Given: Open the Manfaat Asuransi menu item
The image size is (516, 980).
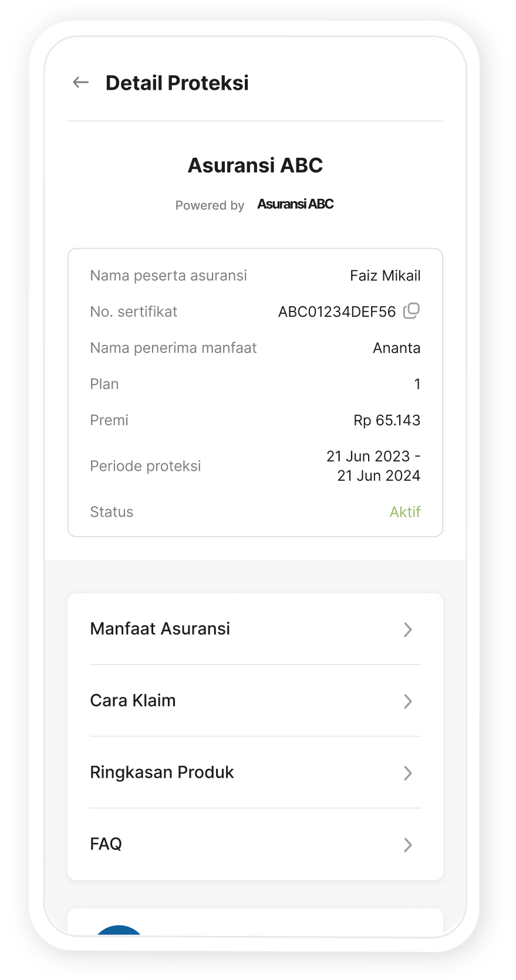Looking at the screenshot, I should (160, 629).
